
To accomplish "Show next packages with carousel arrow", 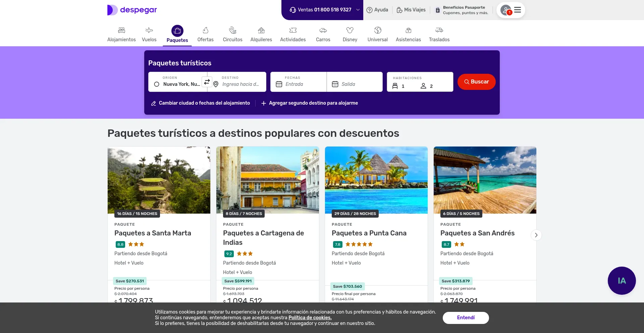I will tap(536, 235).
